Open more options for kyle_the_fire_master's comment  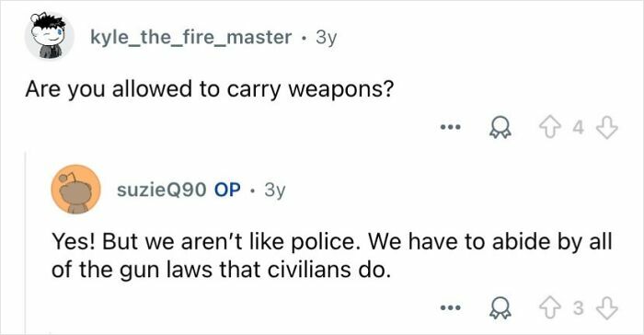pos(451,127)
